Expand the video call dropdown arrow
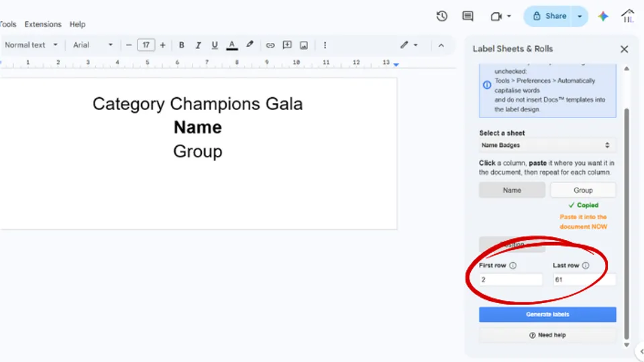The image size is (644, 362). tap(509, 16)
